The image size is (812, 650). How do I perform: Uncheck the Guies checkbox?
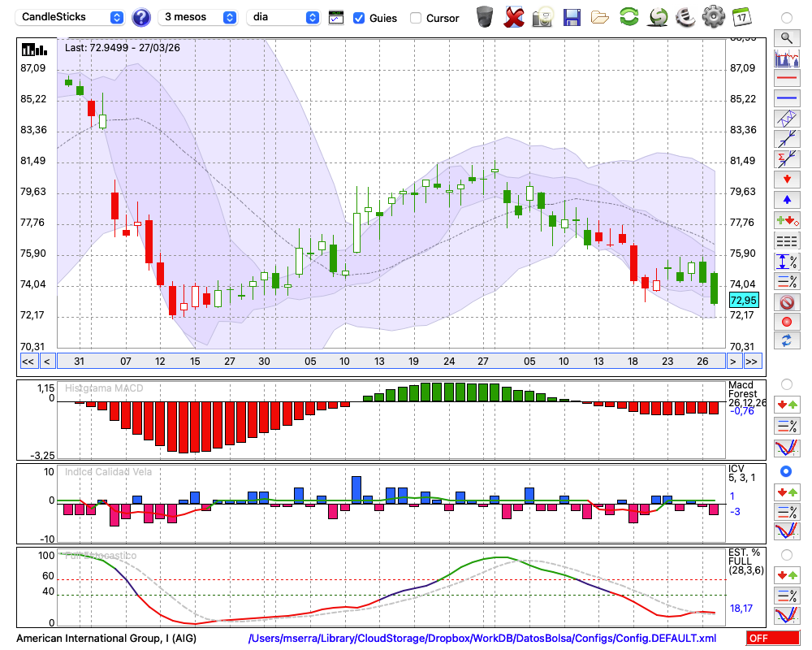click(x=359, y=18)
